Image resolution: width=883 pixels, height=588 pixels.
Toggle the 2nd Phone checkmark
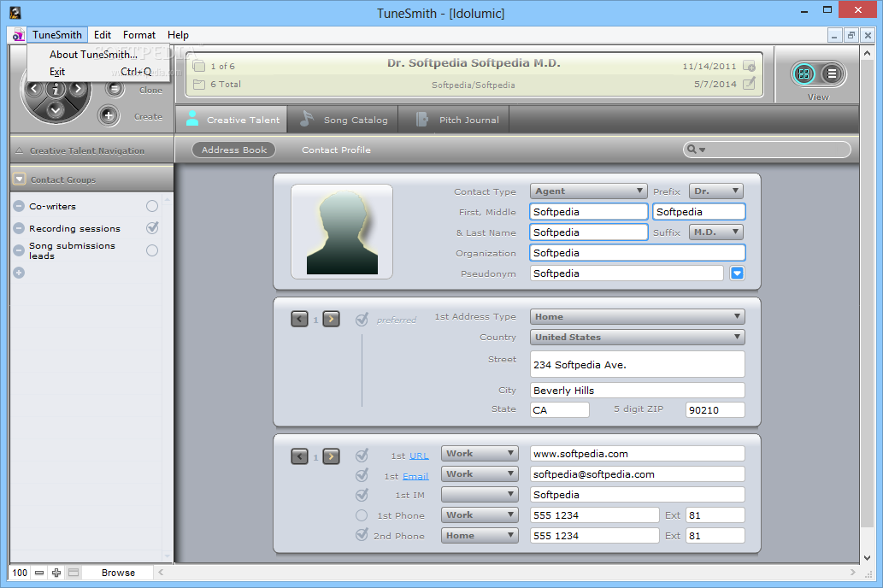tap(362, 535)
